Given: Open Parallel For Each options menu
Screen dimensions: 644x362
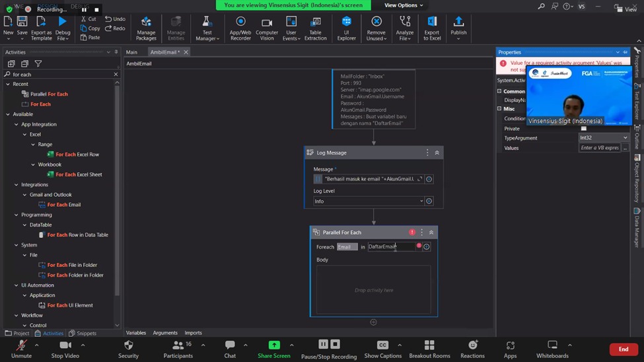Looking at the screenshot, I should tap(421, 232).
